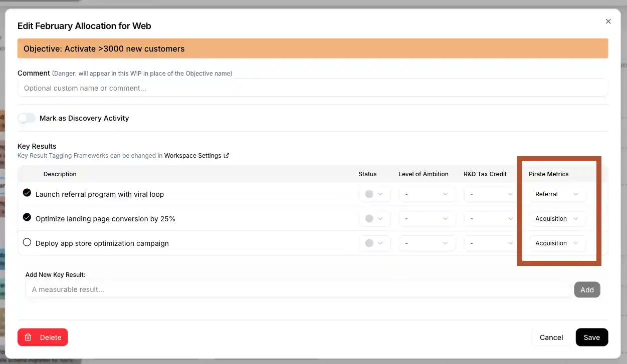Click the trash icon inside the Delete button
This screenshot has height=364, width=627.
pyautogui.click(x=29, y=337)
